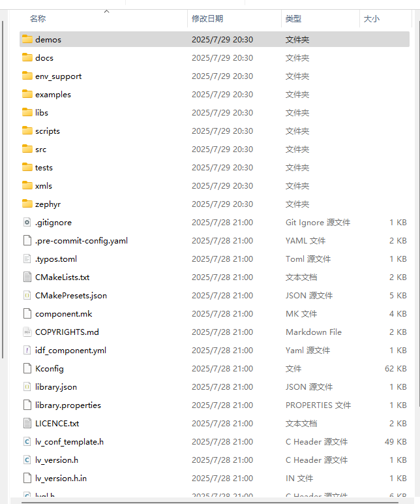This screenshot has height=504, width=420.
Task: Select the LICENCE.txt file entry
Action: point(57,423)
